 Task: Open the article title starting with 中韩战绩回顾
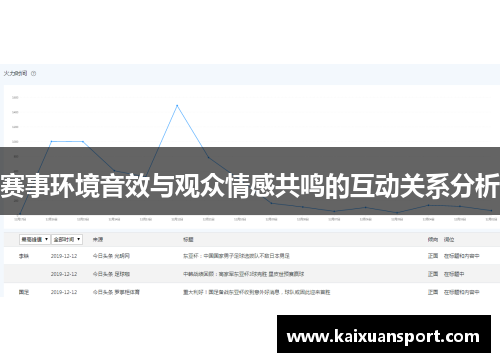pyautogui.click(x=243, y=274)
